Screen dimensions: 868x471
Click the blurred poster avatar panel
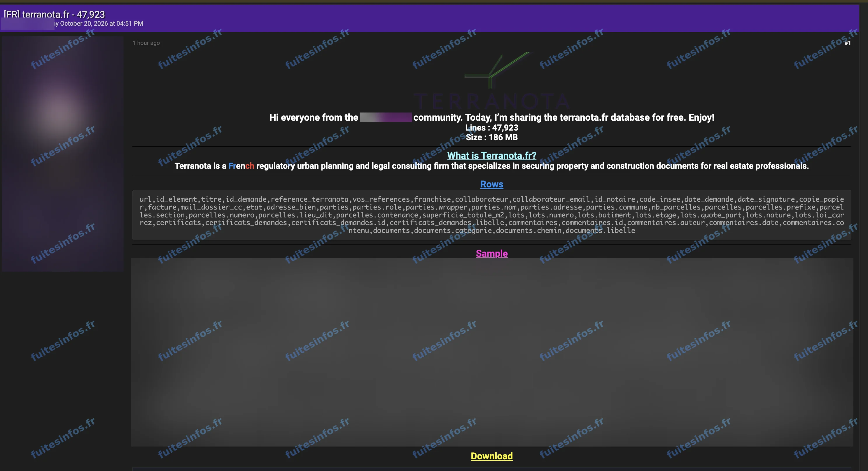click(x=63, y=154)
